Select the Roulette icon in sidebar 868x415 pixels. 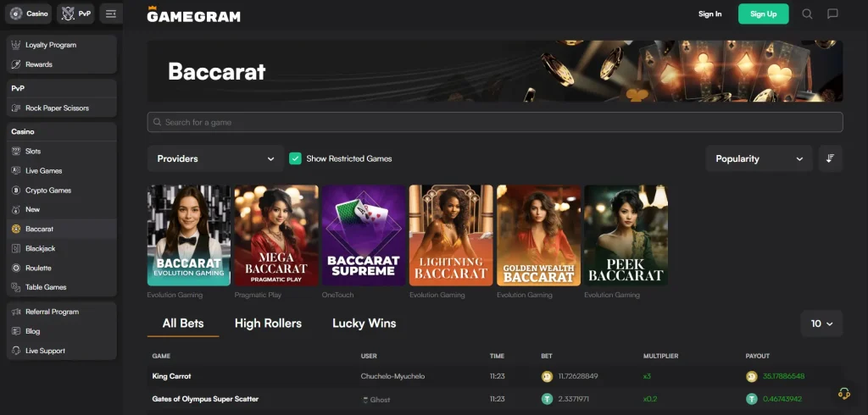pyautogui.click(x=15, y=268)
